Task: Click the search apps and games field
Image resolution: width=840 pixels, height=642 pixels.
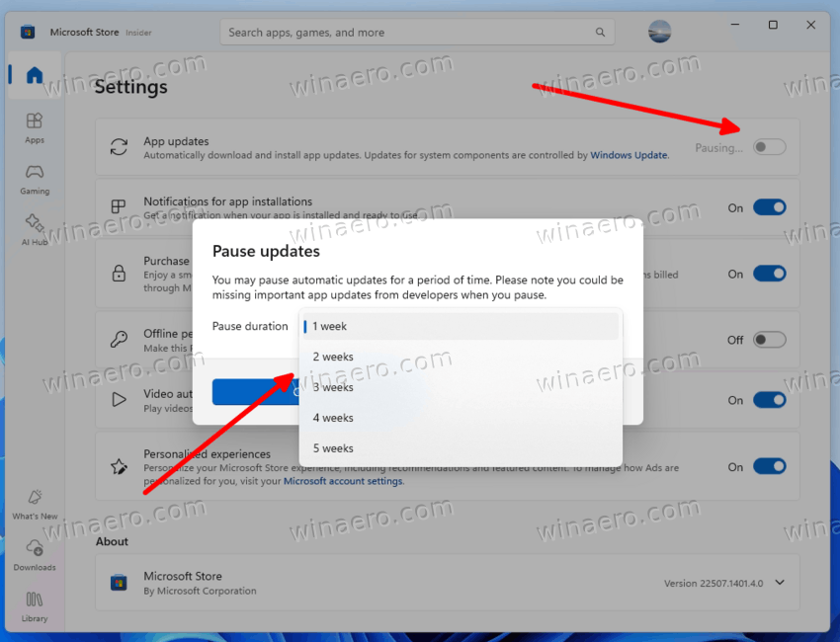Action: click(417, 33)
